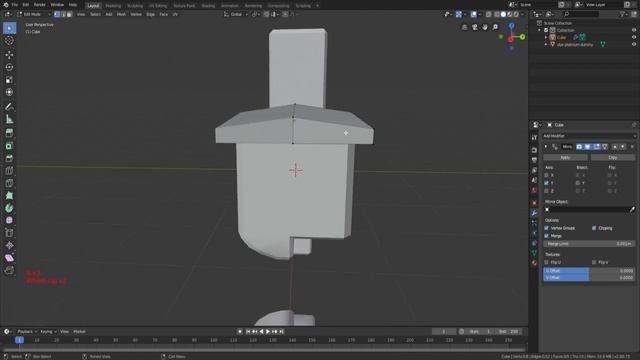
Task: Select the Annotate tool
Action: click(9, 107)
